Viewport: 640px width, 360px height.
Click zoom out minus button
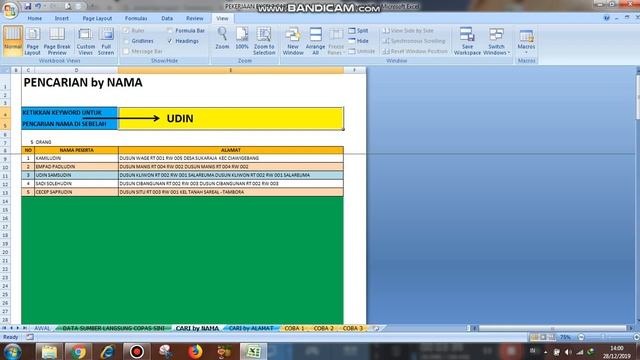click(581, 337)
